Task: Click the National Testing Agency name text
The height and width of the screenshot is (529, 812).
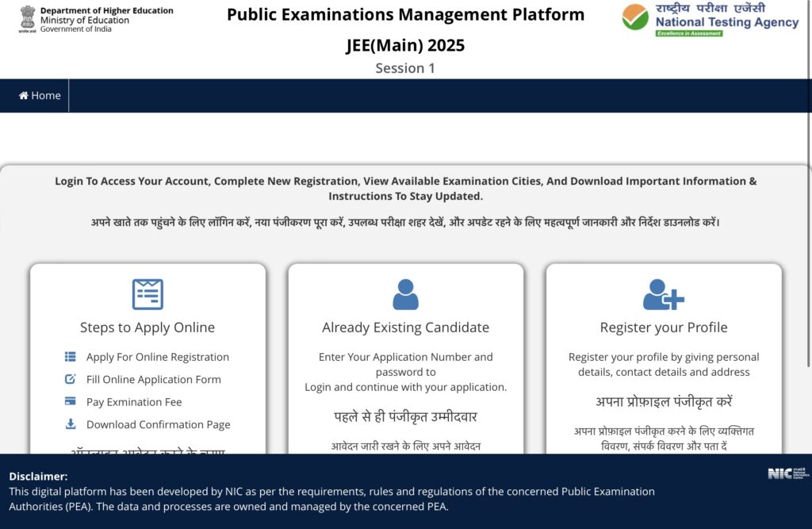Action: coord(727,22)
